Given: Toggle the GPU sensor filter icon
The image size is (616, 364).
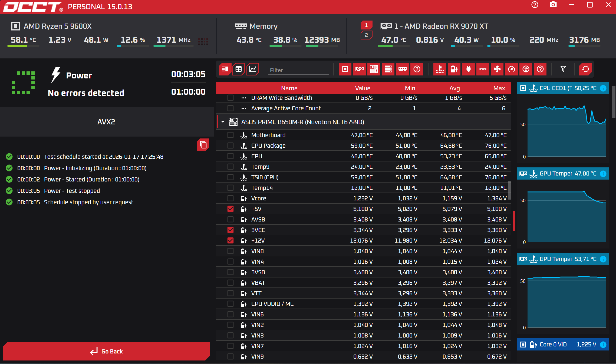Looking at the screenshot, I should click(x=359, y=69).
